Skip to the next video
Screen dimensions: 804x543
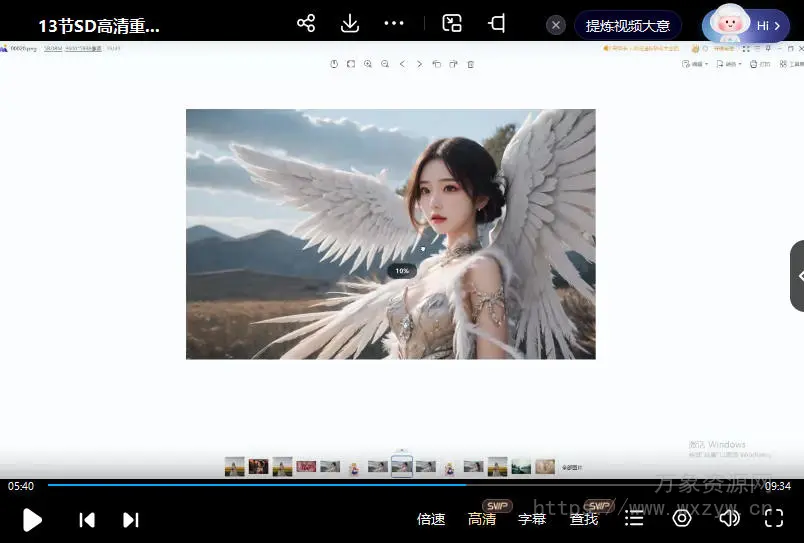pos(131,519)
